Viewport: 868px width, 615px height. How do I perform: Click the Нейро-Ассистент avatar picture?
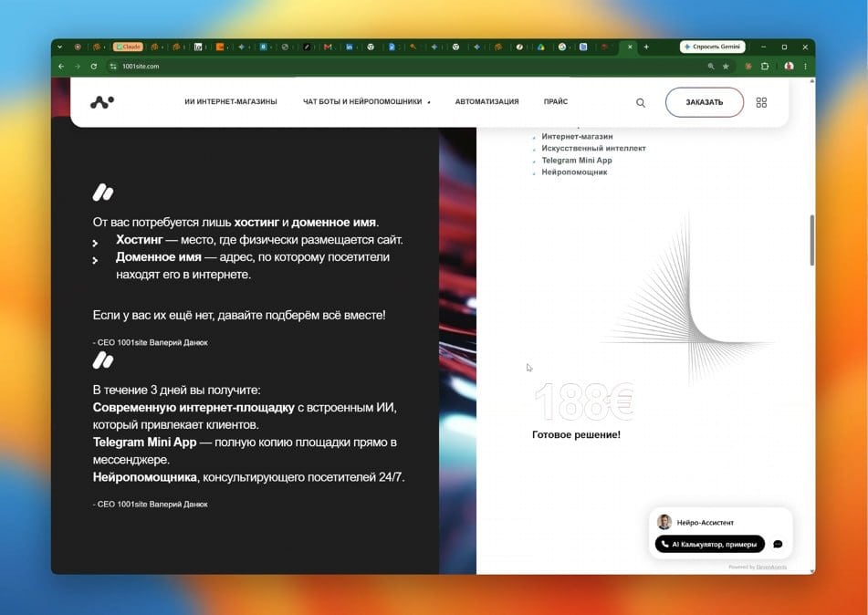pos(664,521)
